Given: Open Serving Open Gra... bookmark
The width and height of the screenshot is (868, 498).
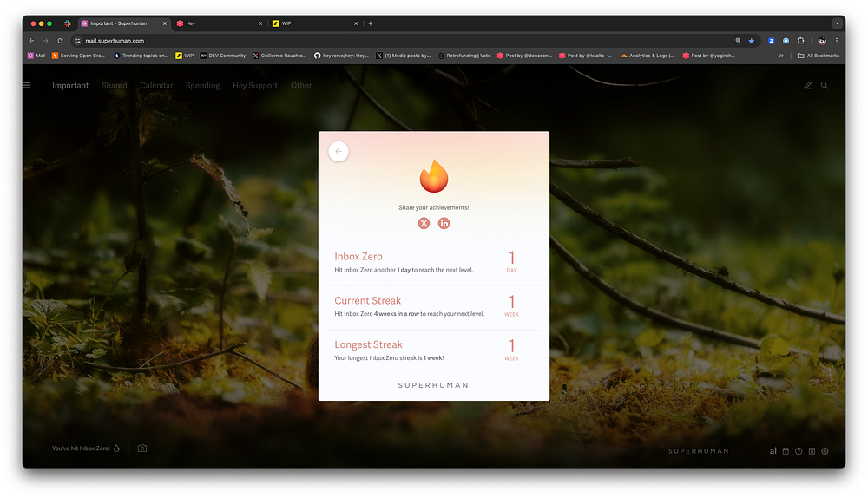Looking at the screenshot, I should (78, 56).
